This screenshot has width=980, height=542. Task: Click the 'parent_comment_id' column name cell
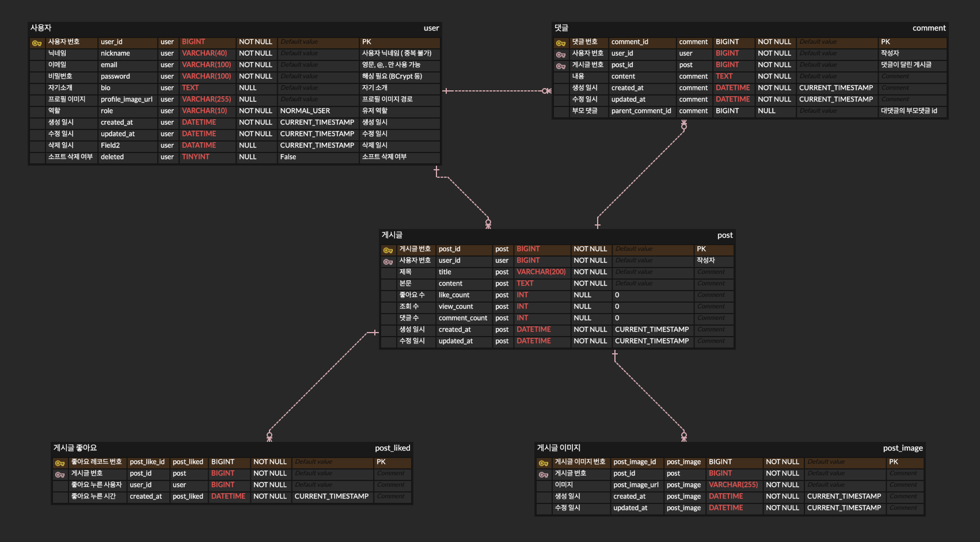point(641,111)
